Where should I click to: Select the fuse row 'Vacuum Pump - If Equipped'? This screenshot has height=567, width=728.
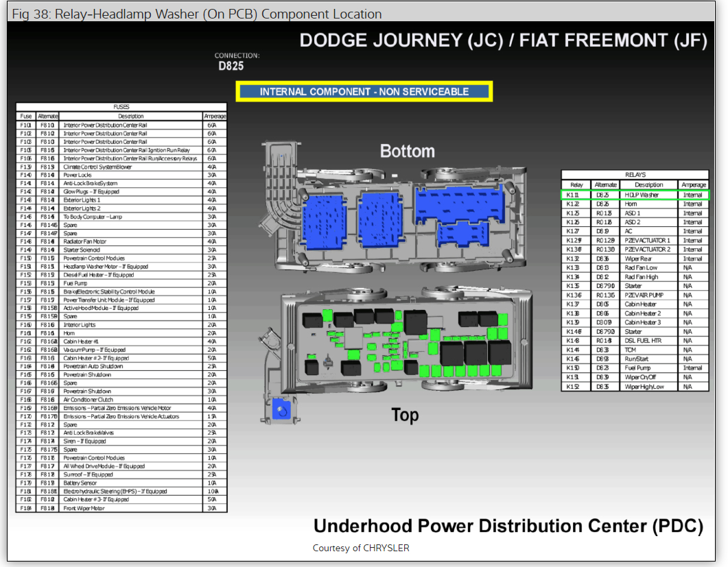click(121, 350)
